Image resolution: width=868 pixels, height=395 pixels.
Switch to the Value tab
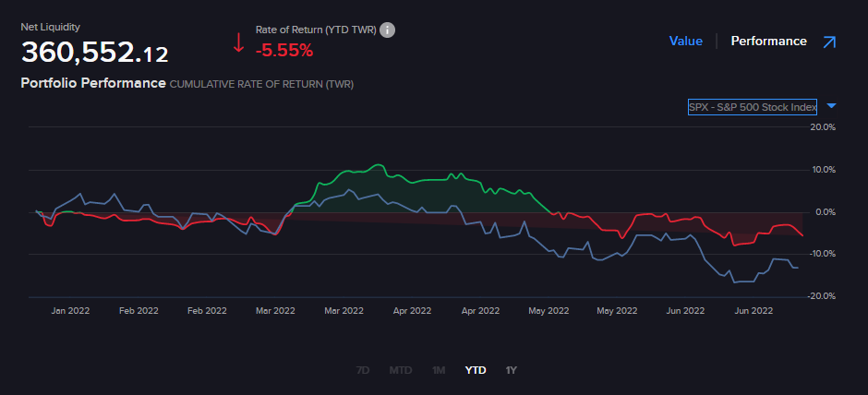(x=685, y=42)
